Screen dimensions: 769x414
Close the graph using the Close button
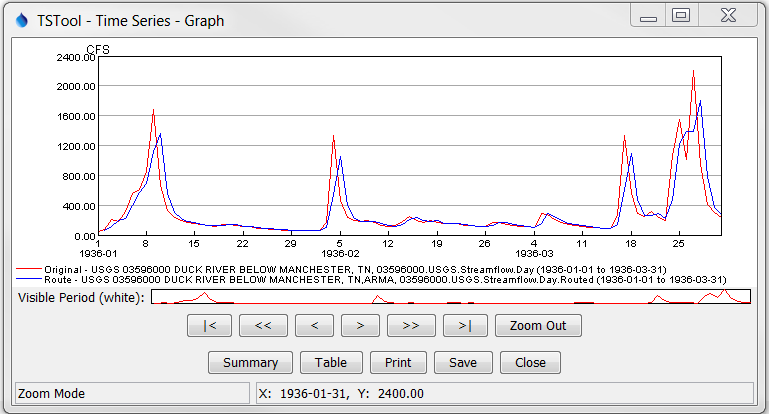(530, 362)
